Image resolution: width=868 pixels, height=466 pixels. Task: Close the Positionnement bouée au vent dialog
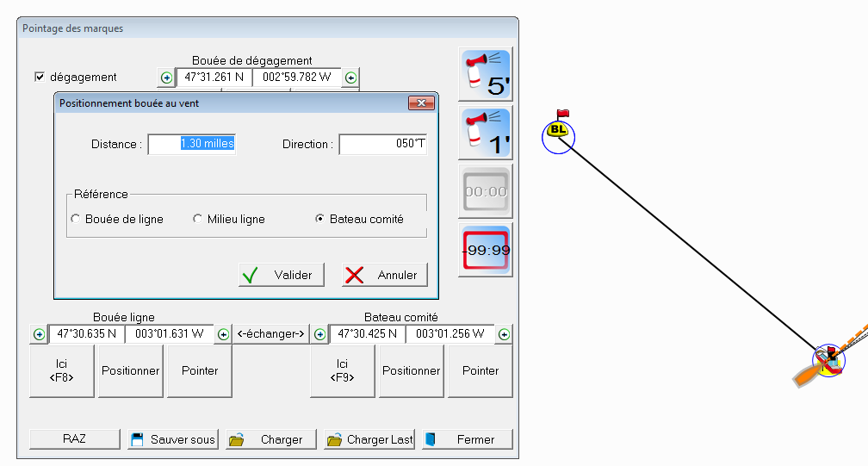pyautogui.click(x=420, y=103)
